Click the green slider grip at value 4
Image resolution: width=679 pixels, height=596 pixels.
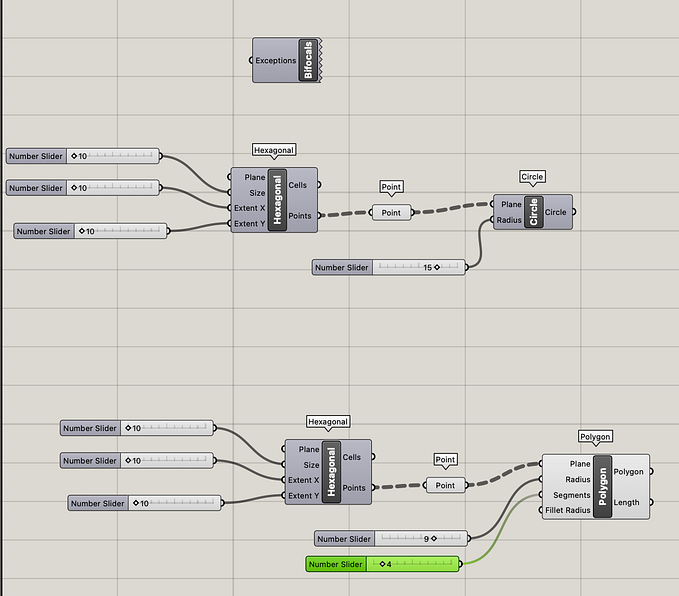coord(382,564)
